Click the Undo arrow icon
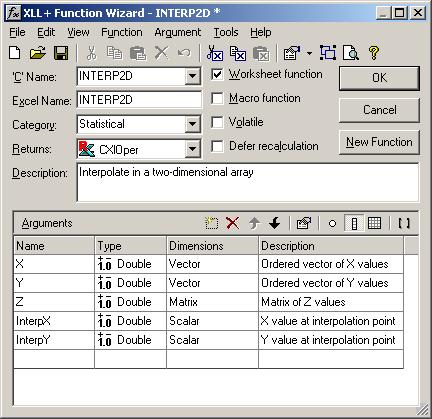The image size is (432, 419). (184, 53)
